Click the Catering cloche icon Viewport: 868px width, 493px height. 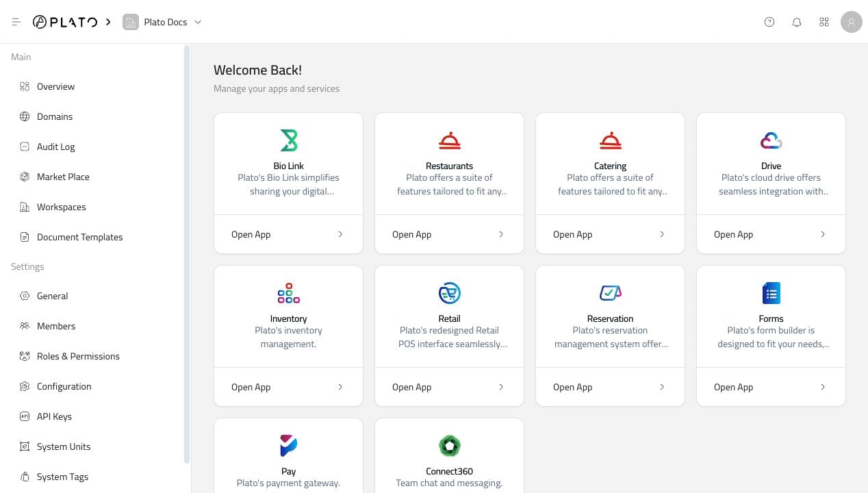point(611,140)
